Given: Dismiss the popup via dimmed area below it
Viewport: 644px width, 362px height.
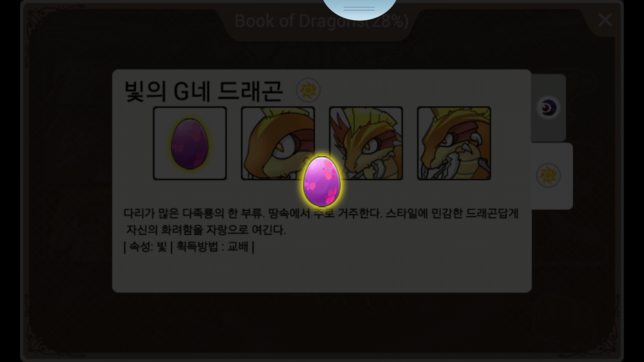Looking at the screenshot, I should click(x=322, y=322).
